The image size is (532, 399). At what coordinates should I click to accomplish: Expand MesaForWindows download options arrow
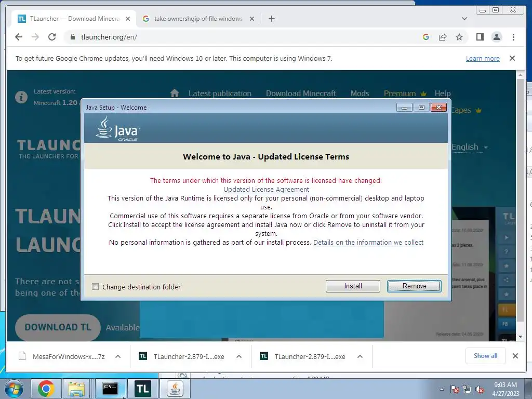[118, 356]
